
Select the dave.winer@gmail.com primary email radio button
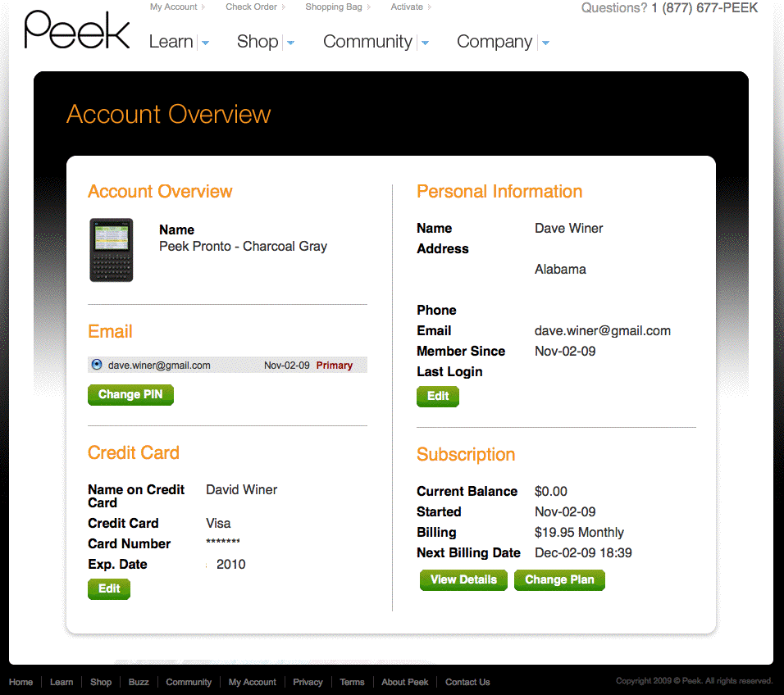[x=97, y=365]
